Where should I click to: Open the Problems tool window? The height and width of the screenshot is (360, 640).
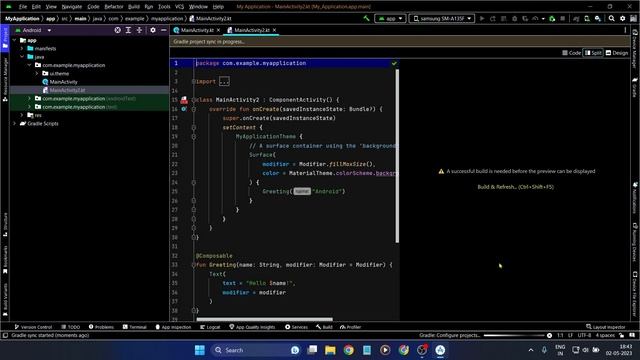101,327
